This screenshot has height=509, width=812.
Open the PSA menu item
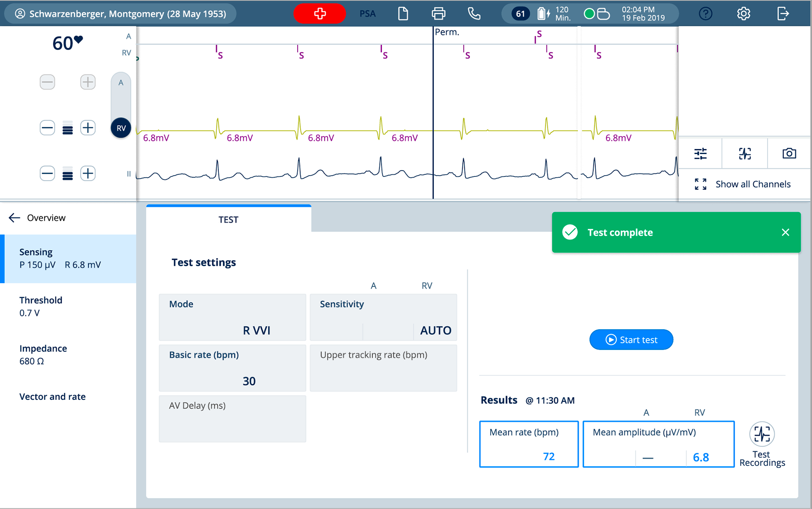point(368,14)
